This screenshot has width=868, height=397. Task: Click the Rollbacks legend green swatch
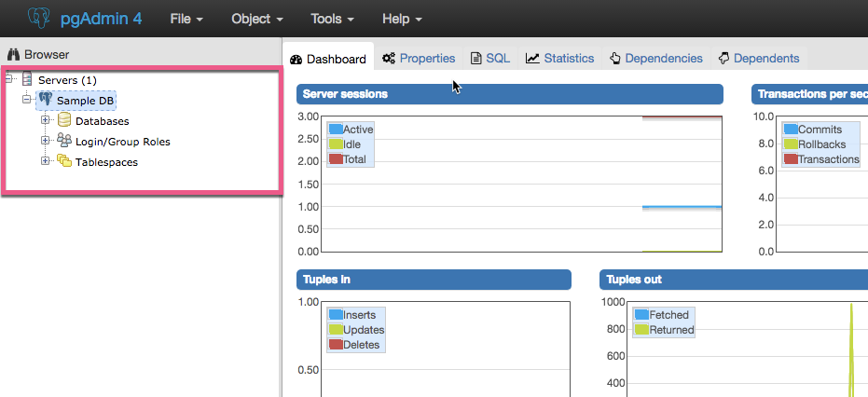791,144
